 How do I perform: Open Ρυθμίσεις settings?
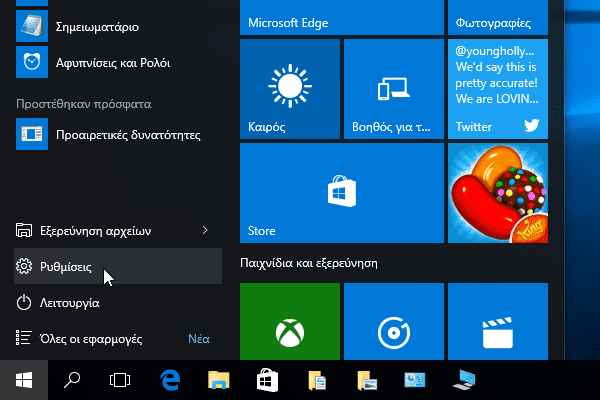point(118,266)
